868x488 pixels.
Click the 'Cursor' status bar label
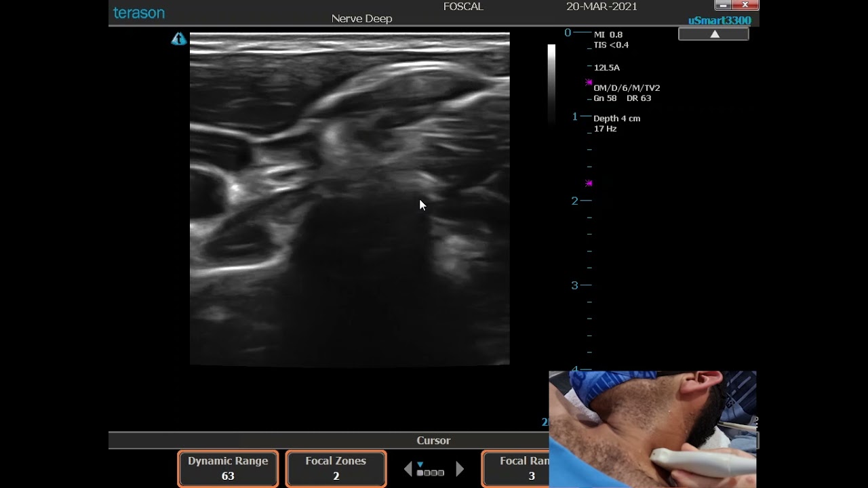point(433,441)
